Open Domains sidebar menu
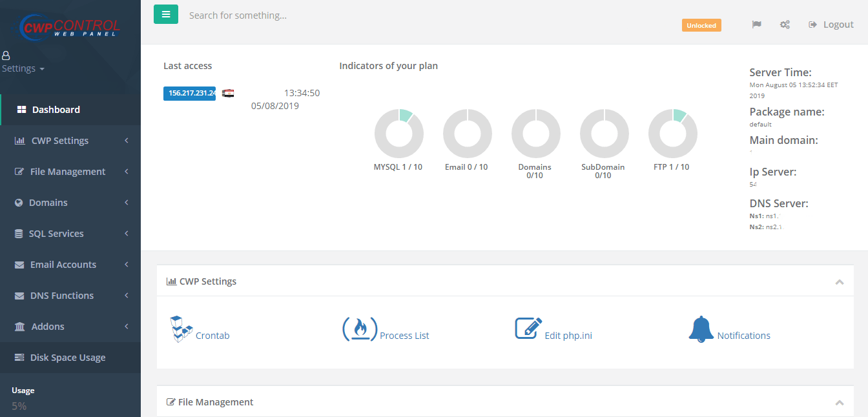The width and height of the screenshot is (868, 417). [x=70, y=203]
